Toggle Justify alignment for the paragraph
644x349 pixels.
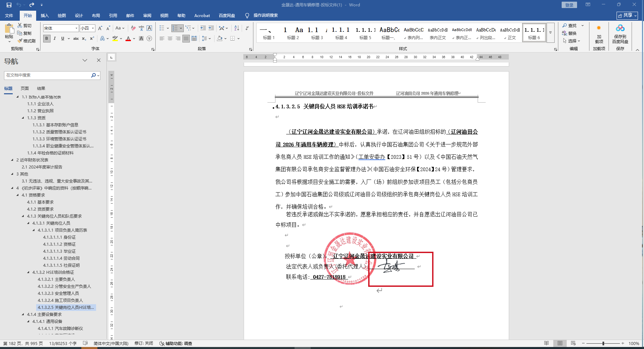186,38
